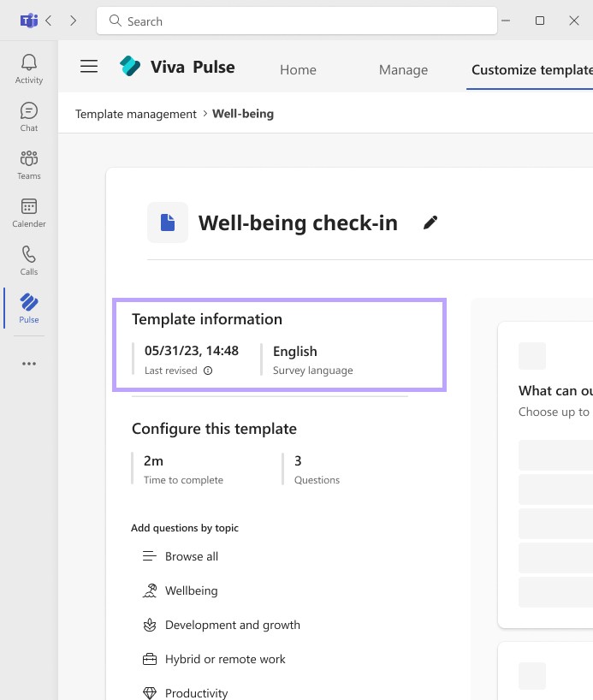Select Browse all topics
Image resolution: width=593 pixels, height=700 pixels.
pos(181,556)
